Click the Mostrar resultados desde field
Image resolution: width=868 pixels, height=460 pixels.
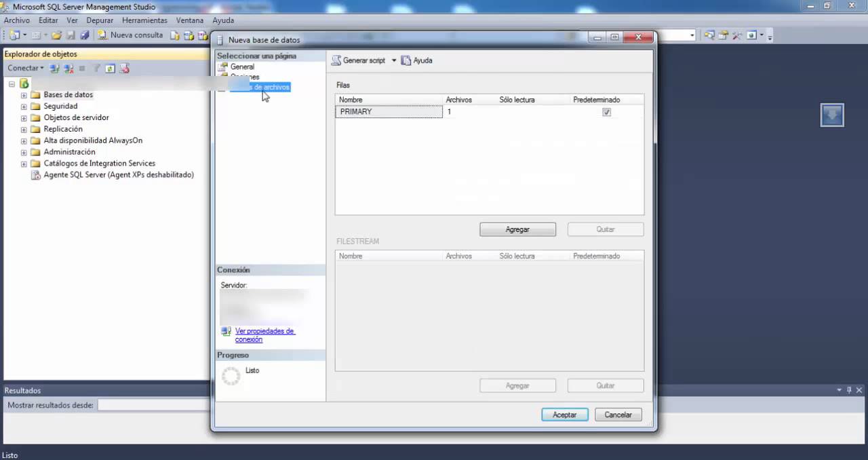coord(154,405)
